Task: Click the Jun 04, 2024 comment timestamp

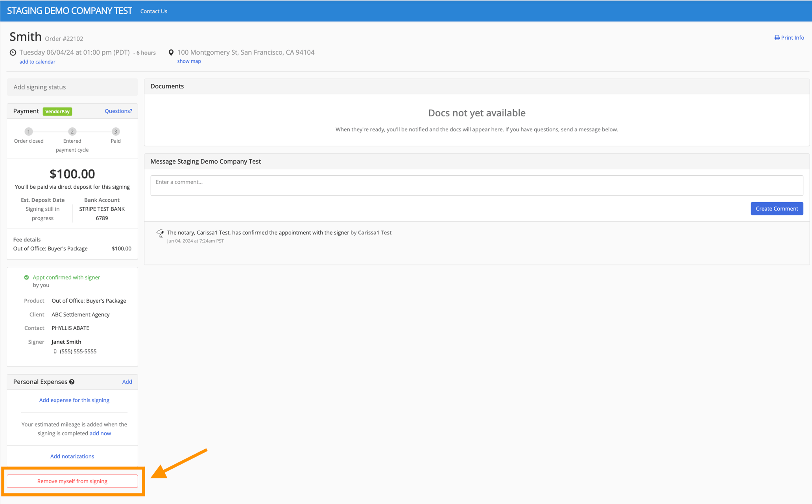Action: pos(196,241)
